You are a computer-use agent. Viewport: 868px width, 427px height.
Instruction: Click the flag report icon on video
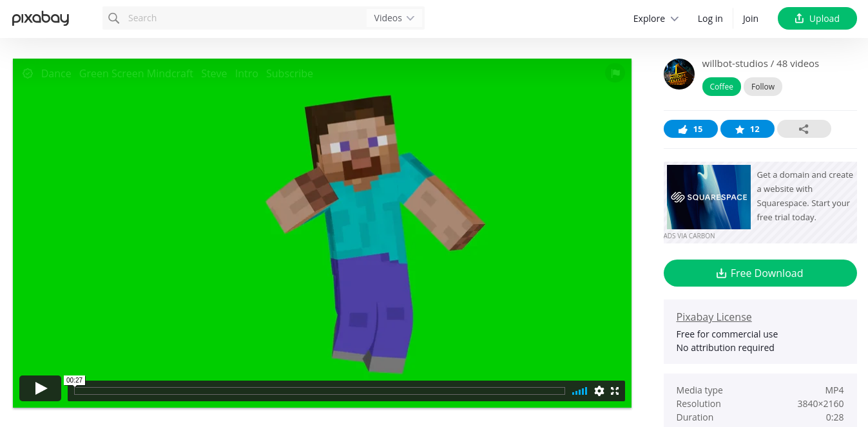click(x=615, y=73)
